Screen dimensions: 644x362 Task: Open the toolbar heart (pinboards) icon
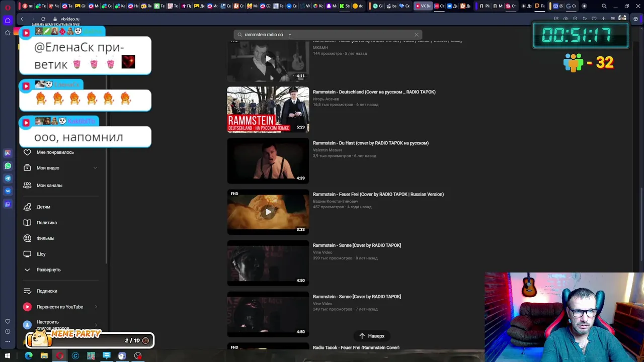[x=594, y=19]
